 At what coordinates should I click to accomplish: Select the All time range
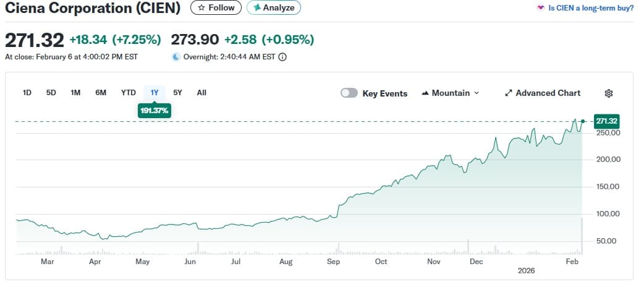point(201,93)
